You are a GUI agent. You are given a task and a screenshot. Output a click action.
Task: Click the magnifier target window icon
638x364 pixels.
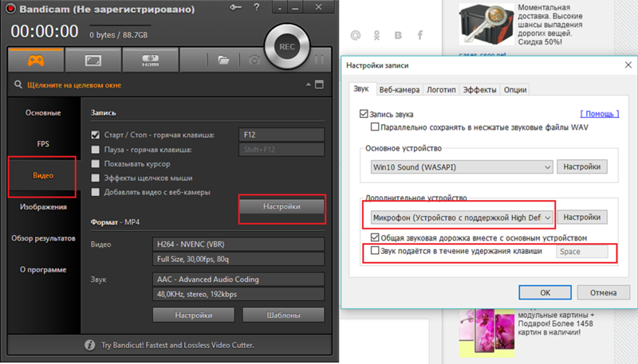click(18, 84)
